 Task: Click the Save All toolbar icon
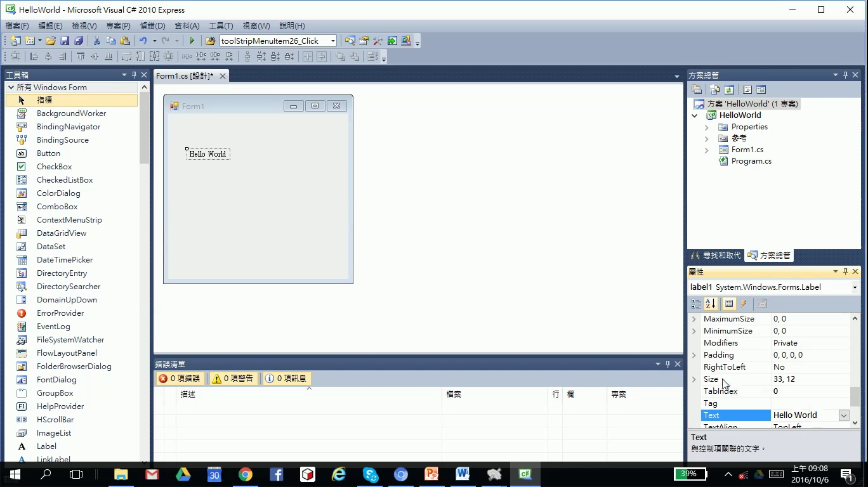tap(79, 41)
